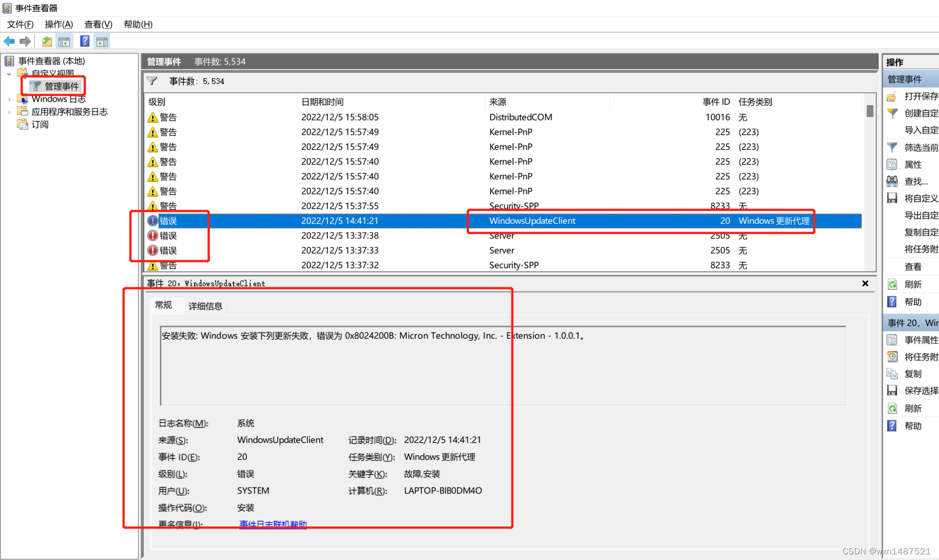The image size is (939, 560).
Task: Click the green 刷新 icon below 查看
Action: click(x=892, y=285)
